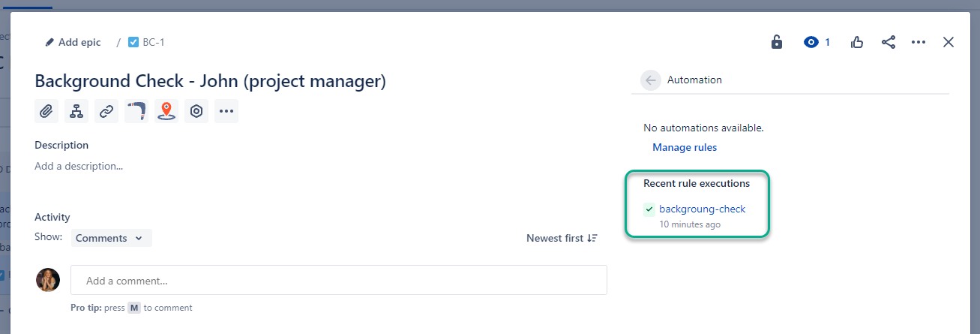Click the hexagon app icon
980x334 pixels.
click(196, 111)
